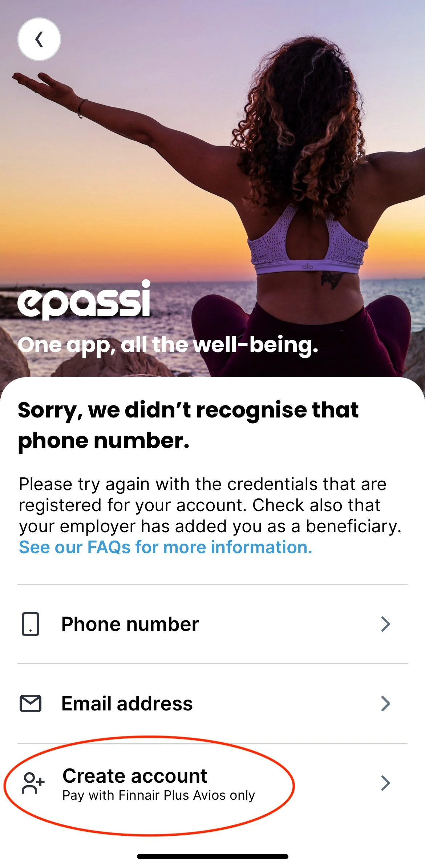Select Phone number login option

point(212,624)
